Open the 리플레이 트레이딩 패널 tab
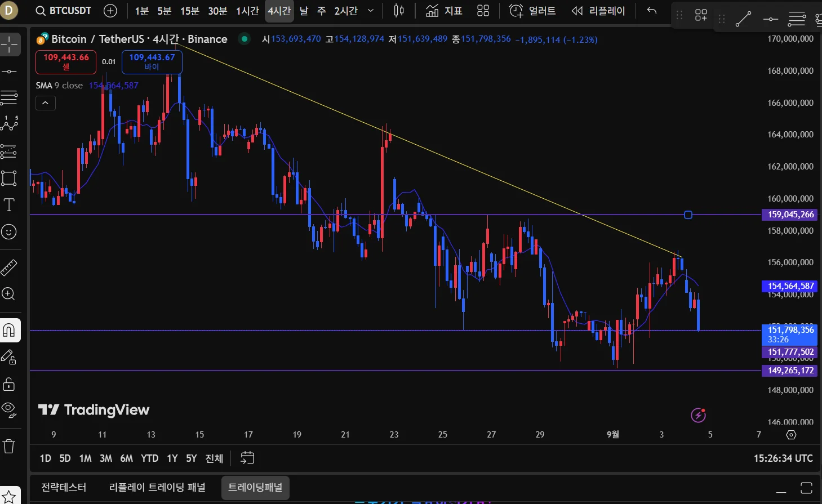The width and height of the screenshot is (822, 504). [157, 487]
